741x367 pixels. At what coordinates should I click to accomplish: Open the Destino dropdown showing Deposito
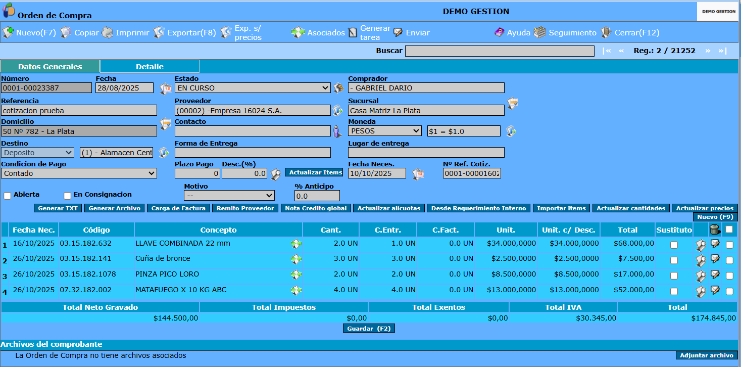(37, 153)
